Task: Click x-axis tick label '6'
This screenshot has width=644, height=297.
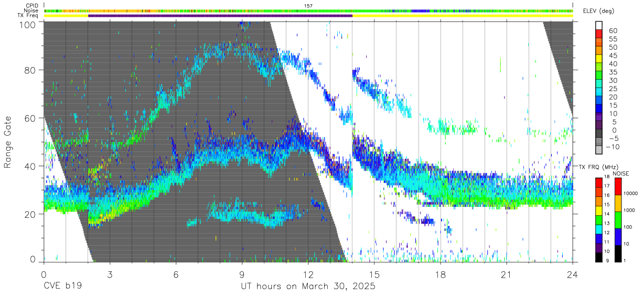Action: pyautogui.click(x=176, y=274)
